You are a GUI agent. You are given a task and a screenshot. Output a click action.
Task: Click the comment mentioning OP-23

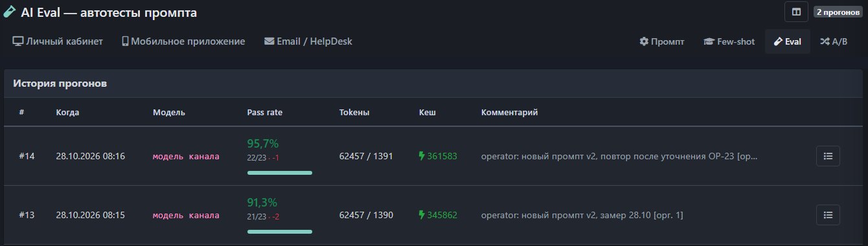point(619,156)
